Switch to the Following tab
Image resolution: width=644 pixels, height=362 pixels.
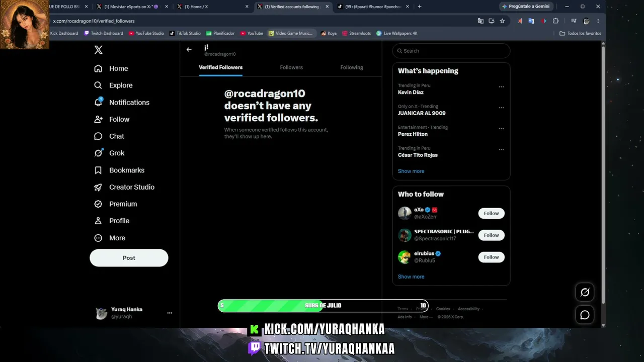click(x=352, y=67)
